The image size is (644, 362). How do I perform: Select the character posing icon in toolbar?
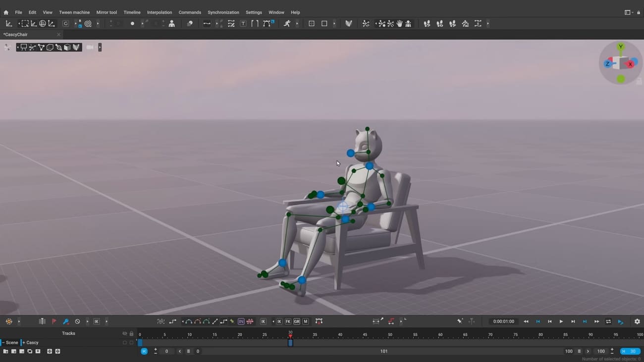pyautogui.click(x=171, y=23)
